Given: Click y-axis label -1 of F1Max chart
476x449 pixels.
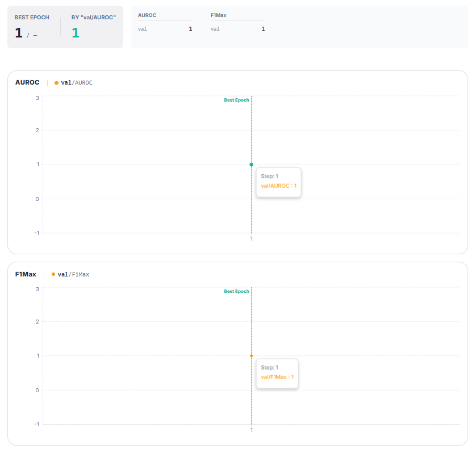Looking at the screenshot, I should point(37,424).
